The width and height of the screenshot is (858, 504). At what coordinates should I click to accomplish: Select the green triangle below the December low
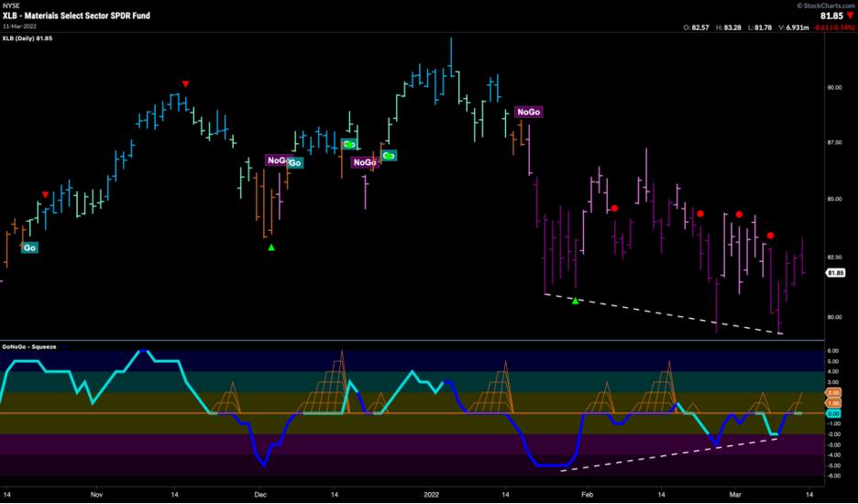click(x=271, y=247)
